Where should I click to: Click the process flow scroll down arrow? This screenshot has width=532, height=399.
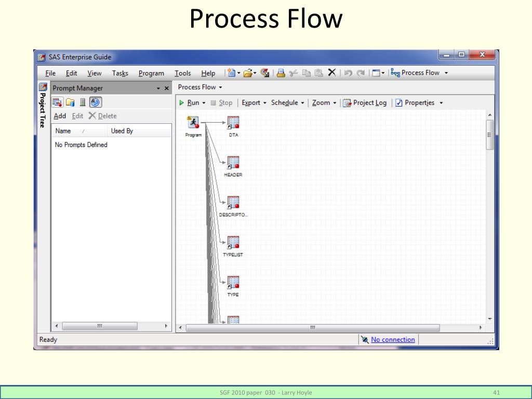[489, 319]
